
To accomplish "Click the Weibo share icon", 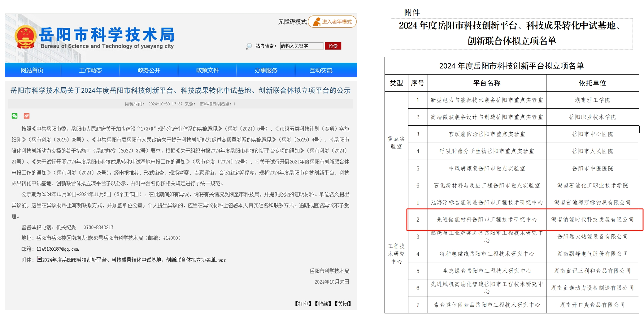I will point(27,116).
